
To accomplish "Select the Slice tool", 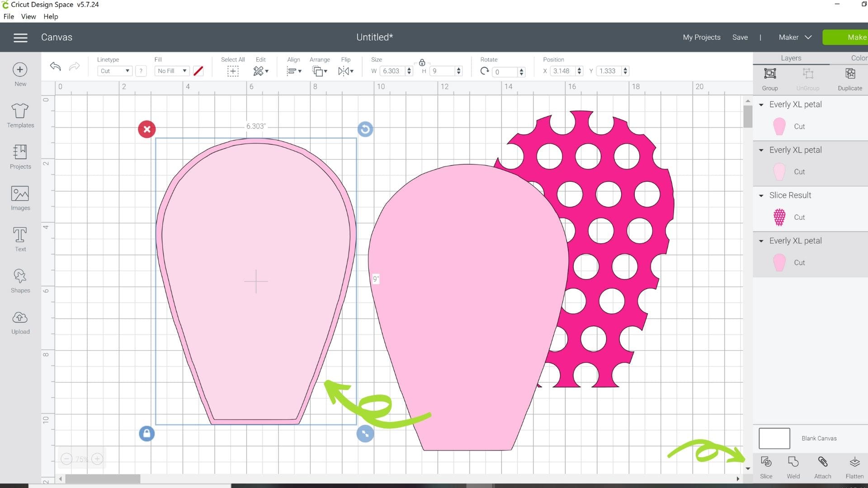I will 766,465.
